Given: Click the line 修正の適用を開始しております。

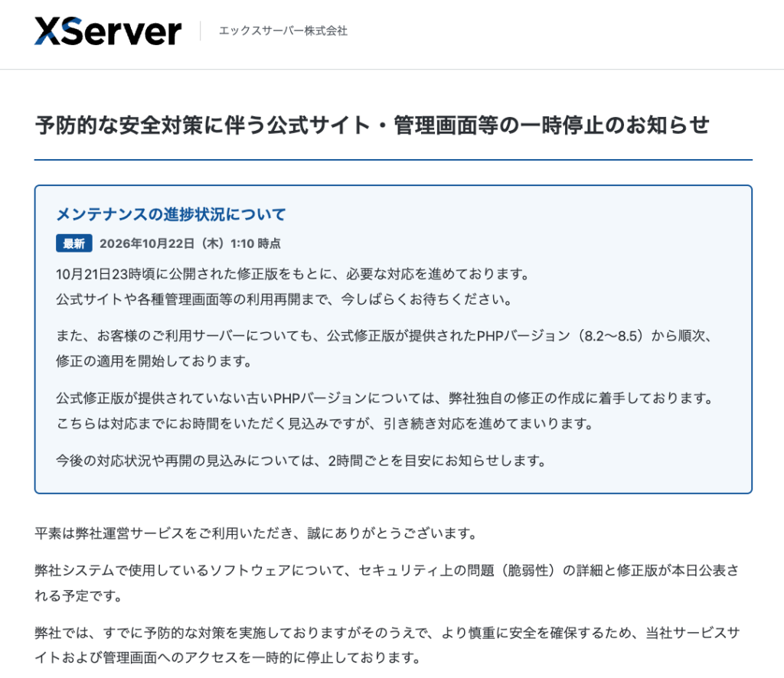Looking at the screenshot, I should click(x=153, y=360).
